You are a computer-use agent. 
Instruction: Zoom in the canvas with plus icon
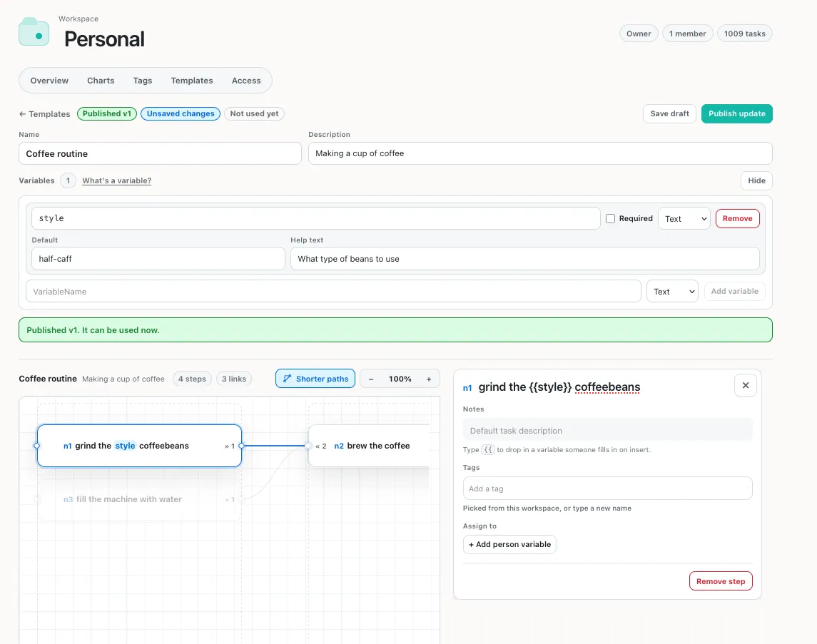coord(429,379)
